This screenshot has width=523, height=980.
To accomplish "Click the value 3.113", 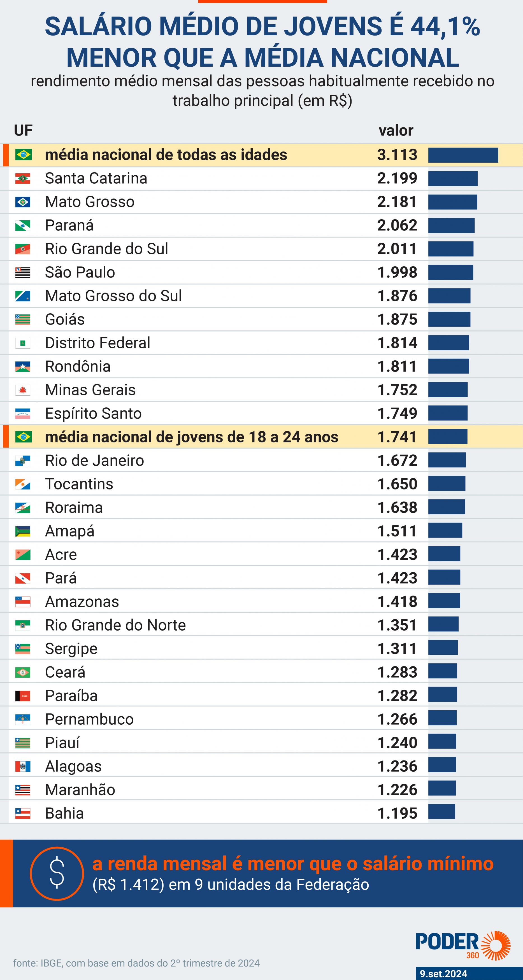I will 398,155.
